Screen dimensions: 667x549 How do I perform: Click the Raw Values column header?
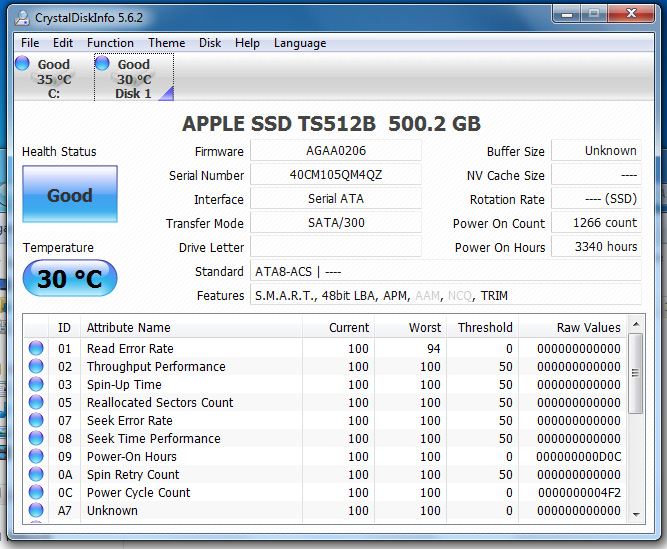click(573, 327)
